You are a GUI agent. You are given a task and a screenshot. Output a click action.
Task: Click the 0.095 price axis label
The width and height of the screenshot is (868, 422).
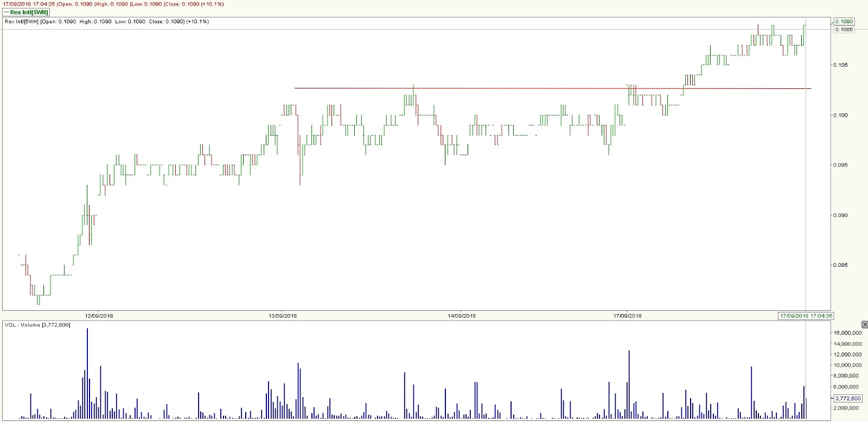[x=840, y=165]
